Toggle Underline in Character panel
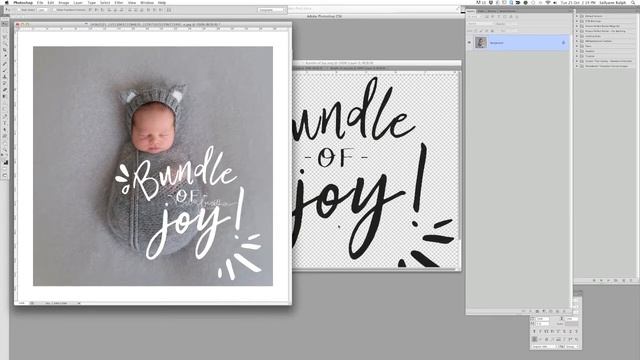The image size is (640, 360). pyautogui.click(x=571, y=331)
